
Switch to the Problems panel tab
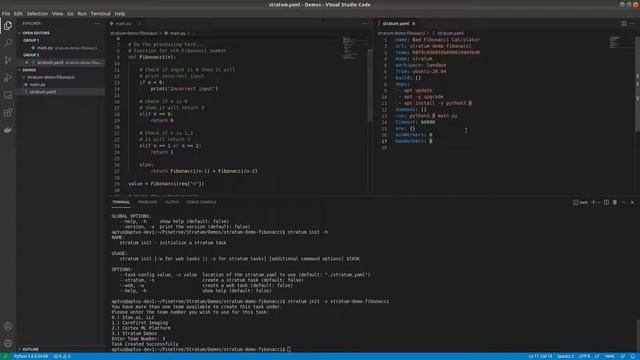147,202
